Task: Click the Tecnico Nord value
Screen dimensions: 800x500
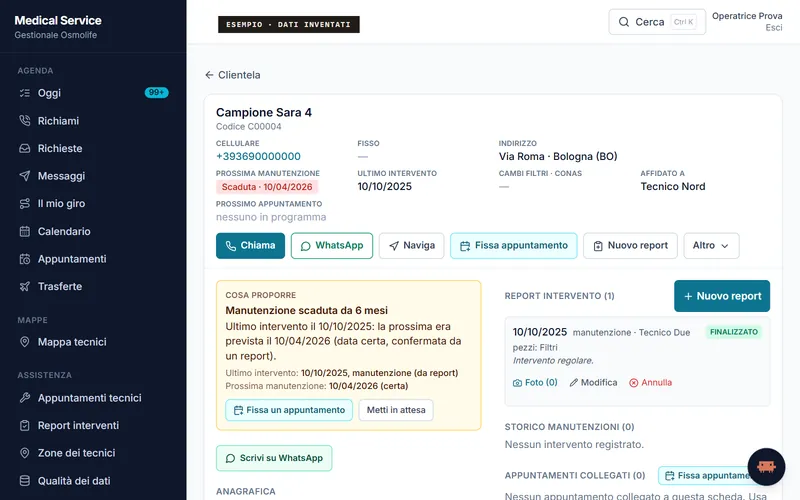Action: coord(673,187)
